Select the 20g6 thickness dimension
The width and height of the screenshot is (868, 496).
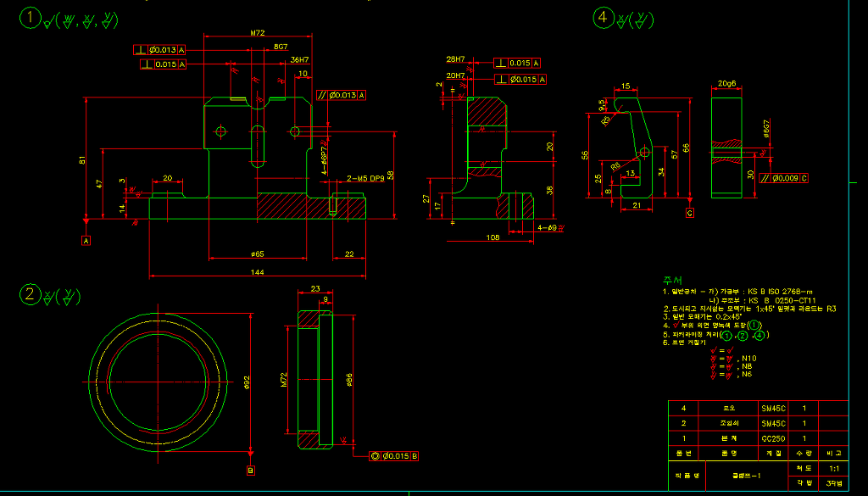726,84
